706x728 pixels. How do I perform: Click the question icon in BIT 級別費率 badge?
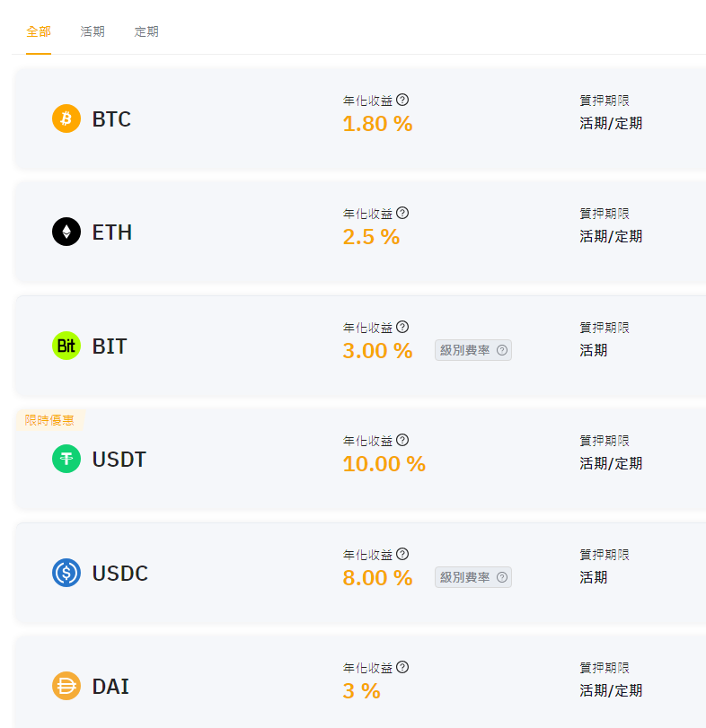click(502, 350)
